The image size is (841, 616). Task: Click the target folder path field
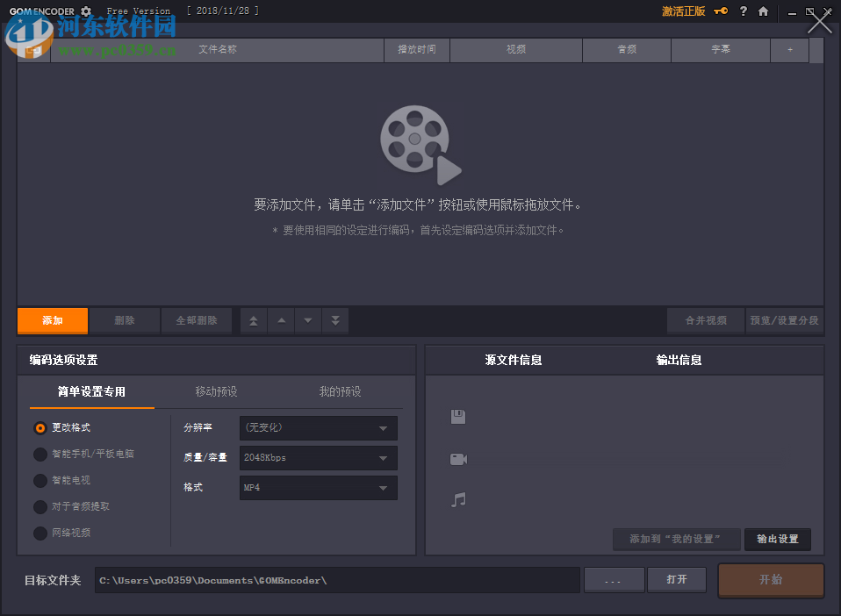pos(337,579)
